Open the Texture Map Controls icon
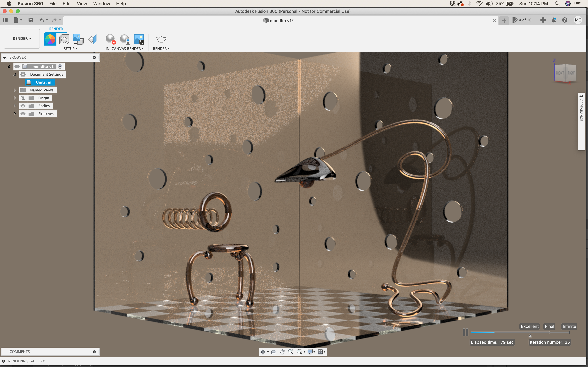This screenshot has height=367, width=588. pyautogui.click(x=93, y=39)
